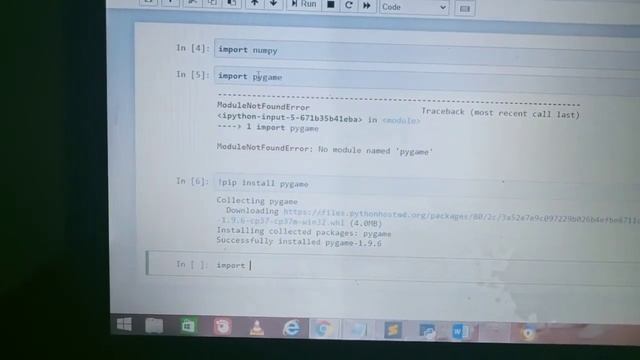640x360 pixels.
Task: Open Sublime Text from taskbar
Action: pos(393,330)
